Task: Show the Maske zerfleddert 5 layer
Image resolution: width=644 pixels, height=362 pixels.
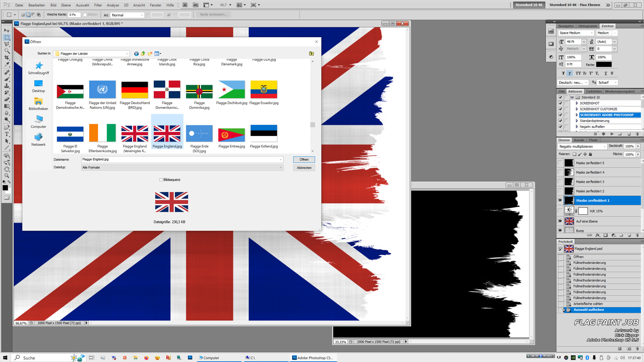Action: click(x=560, y=163)
